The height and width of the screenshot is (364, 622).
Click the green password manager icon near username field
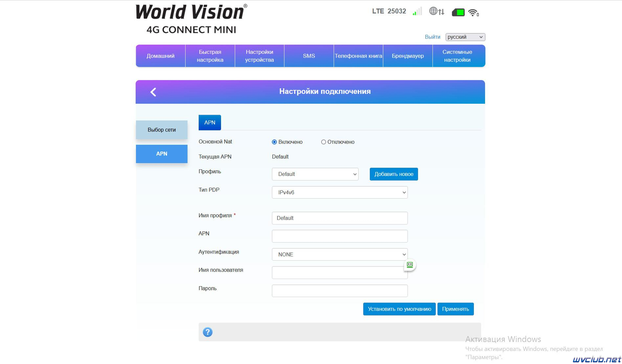pos(410,265)
